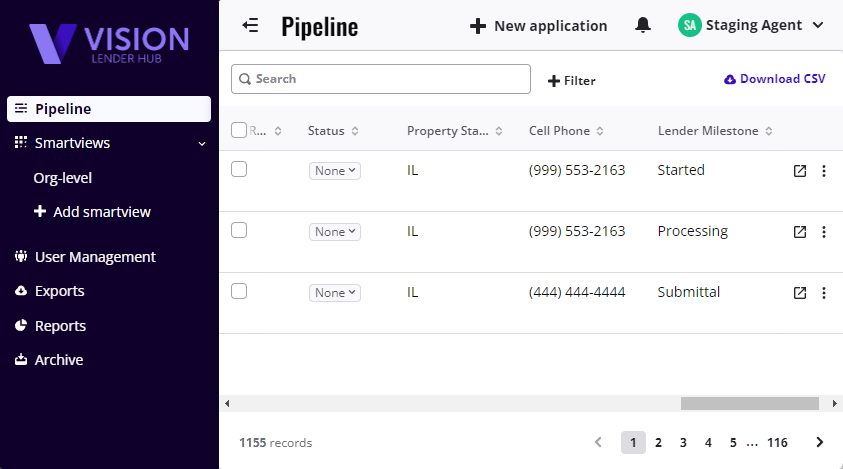This screenshot has width=843, height=469.
Task: Open Status dropdown in the Processing row
Action: [334, 232]
